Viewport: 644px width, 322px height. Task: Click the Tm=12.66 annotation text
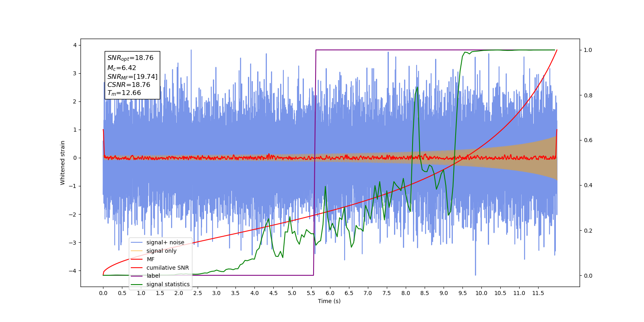(x=124, y=93)
